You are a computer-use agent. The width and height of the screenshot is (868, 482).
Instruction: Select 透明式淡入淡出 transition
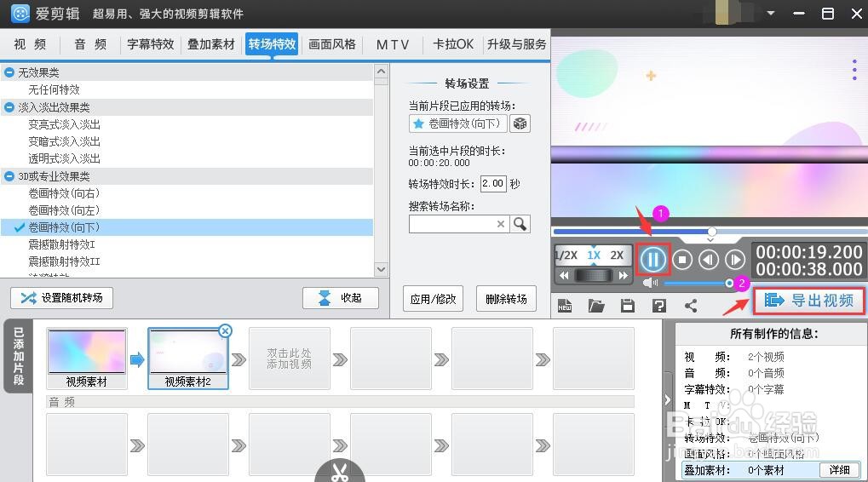(64, 159)
